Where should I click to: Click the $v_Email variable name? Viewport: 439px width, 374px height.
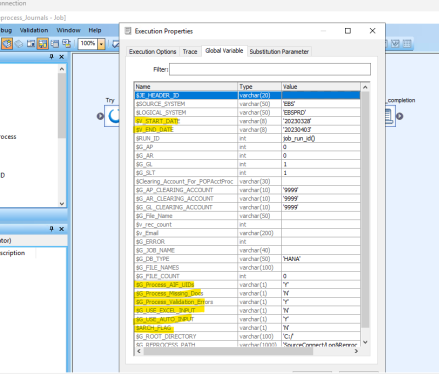147,233
